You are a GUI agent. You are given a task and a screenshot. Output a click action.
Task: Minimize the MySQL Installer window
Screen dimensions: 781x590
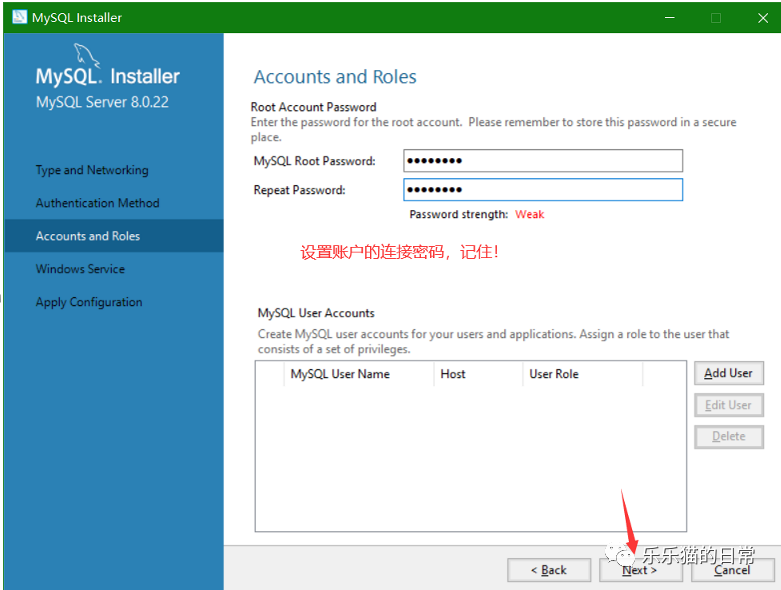click(x=670, y=17)
